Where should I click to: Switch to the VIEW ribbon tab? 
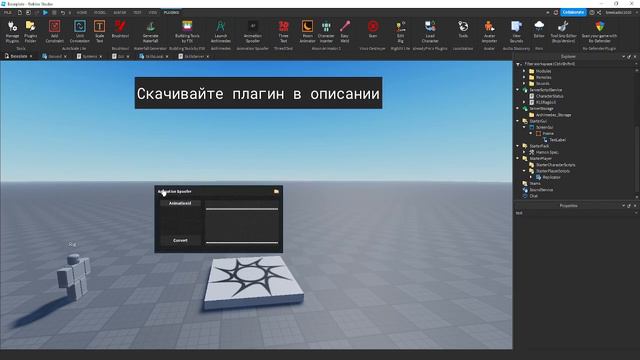pos(153,13)
